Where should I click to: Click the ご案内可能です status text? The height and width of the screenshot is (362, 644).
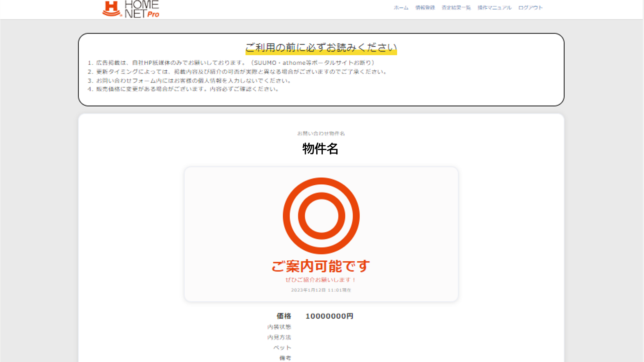pyautogui.click(x=321, y=266)
